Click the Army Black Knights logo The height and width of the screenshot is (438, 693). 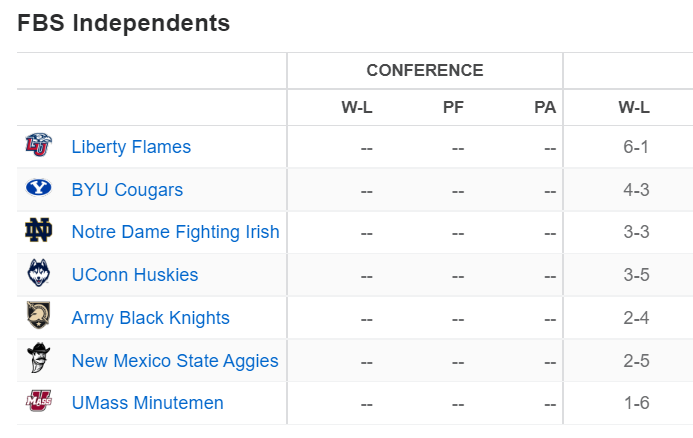coord(39,317)
